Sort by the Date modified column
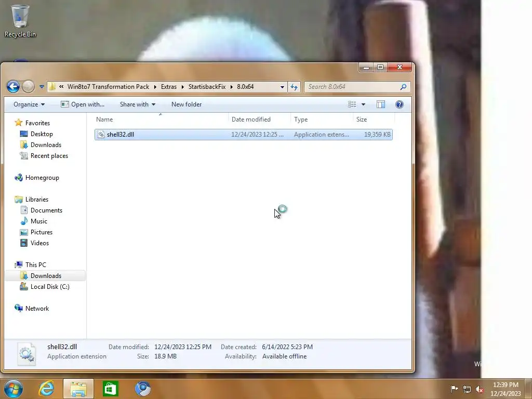 click(x=260, y=119)
